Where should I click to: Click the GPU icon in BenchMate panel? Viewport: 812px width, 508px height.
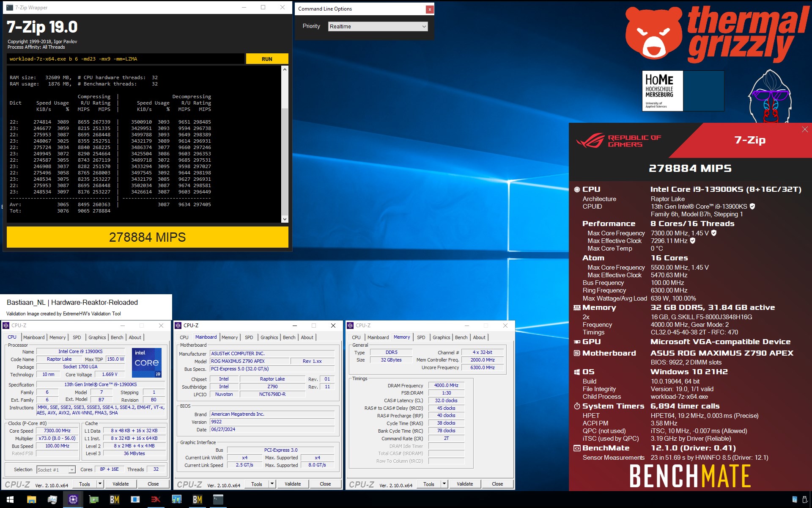point(577,342)
